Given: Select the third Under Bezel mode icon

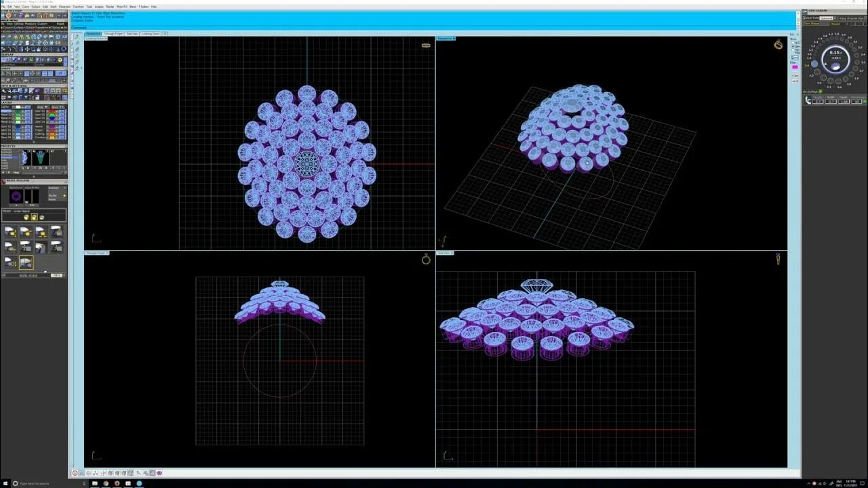Looking at the screenshot, I should click(x=42, y=217).
